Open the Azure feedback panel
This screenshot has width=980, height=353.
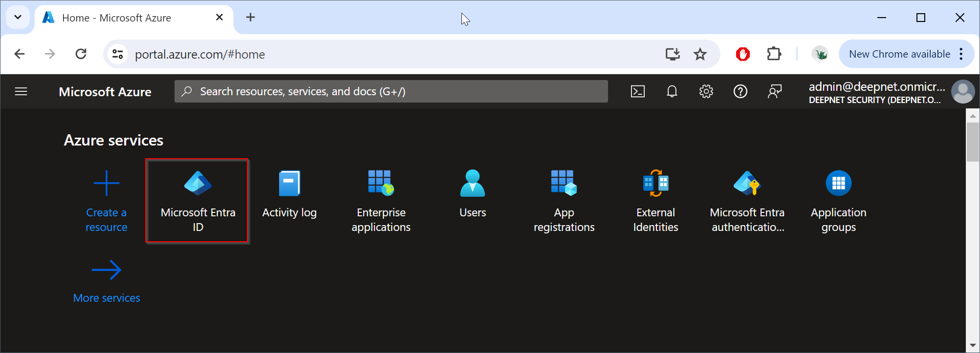pyautogui.click(x=775, y=91)
